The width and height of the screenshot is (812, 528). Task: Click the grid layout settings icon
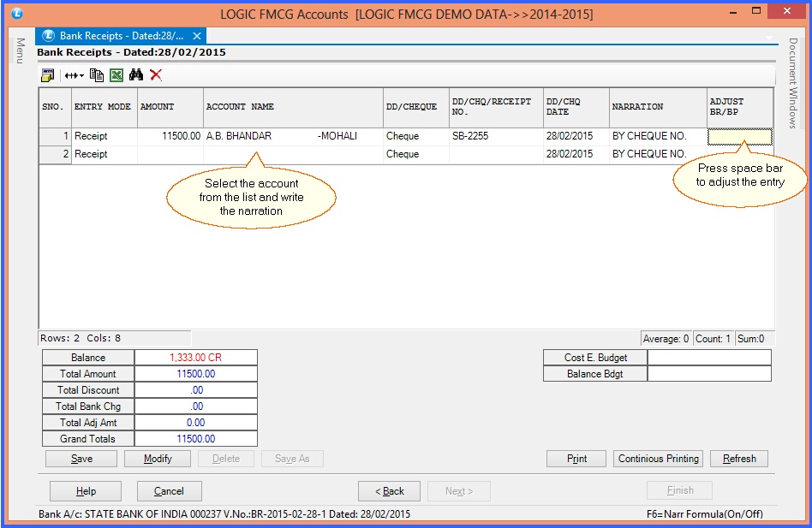[x=47, y=75]
